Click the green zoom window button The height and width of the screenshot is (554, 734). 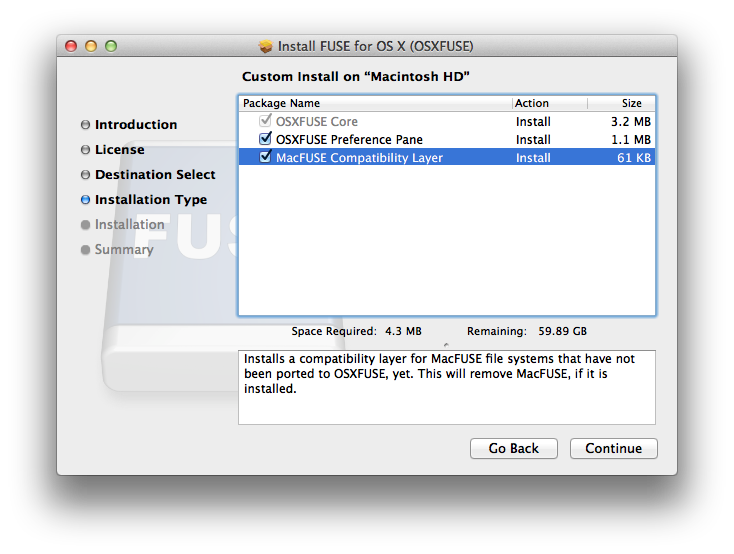coord(111,46)
